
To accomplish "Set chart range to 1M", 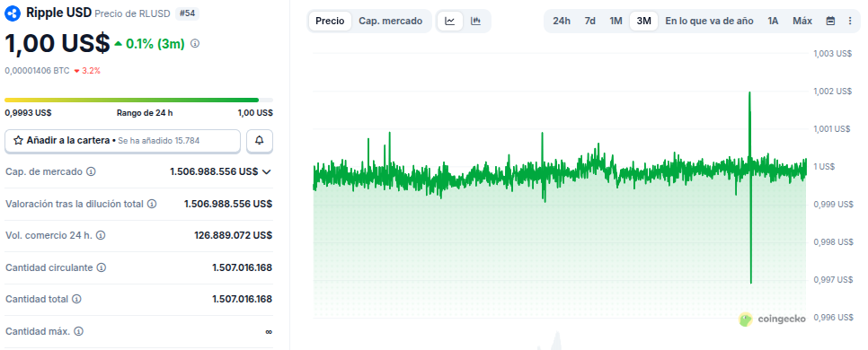I will click(616, 21).
